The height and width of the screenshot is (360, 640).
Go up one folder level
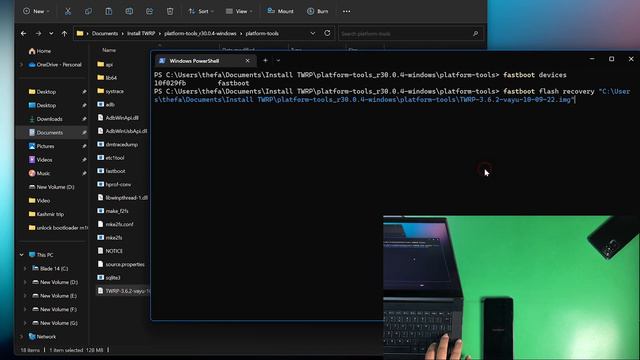64,33
